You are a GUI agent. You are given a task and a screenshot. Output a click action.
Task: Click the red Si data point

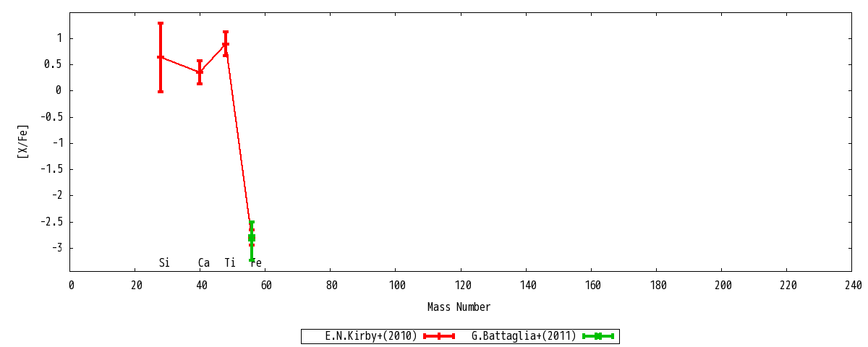coord(161,57)
